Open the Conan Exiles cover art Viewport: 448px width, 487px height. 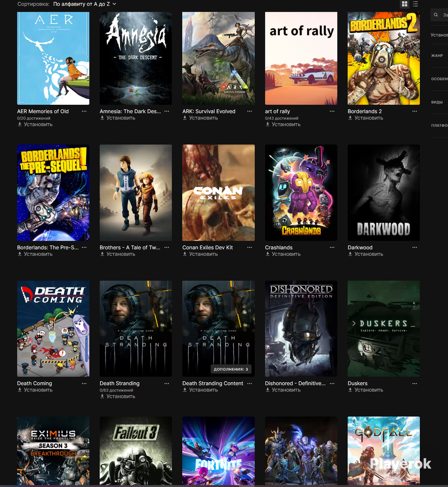coord(219,192)
